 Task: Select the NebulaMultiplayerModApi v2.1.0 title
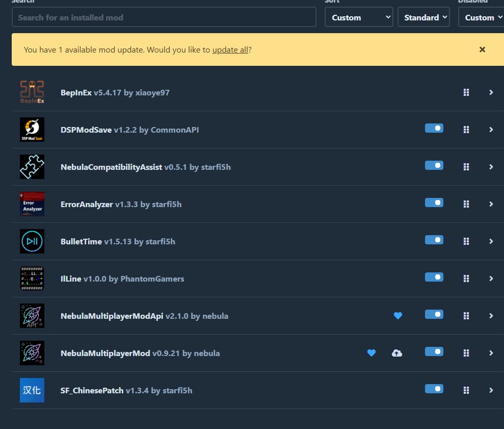click(144, 316)
